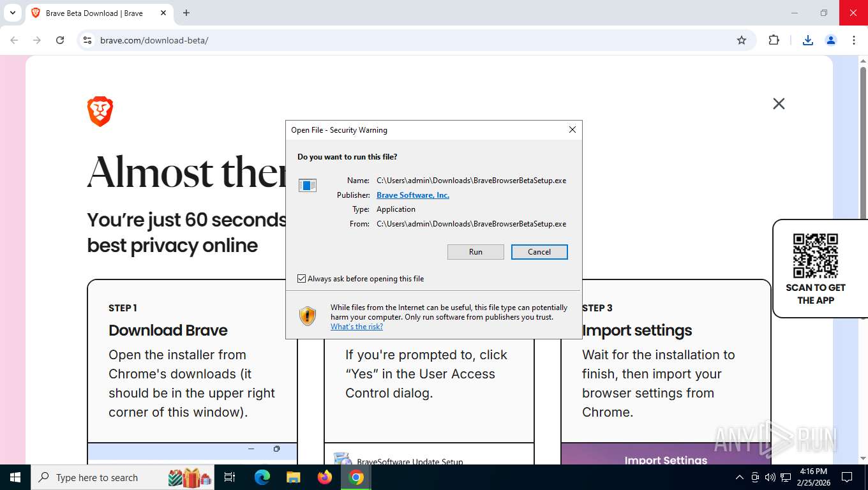View site information icon in address bar
The height and width of the screenshot is (490, 868).
click(x=88, y=40)
